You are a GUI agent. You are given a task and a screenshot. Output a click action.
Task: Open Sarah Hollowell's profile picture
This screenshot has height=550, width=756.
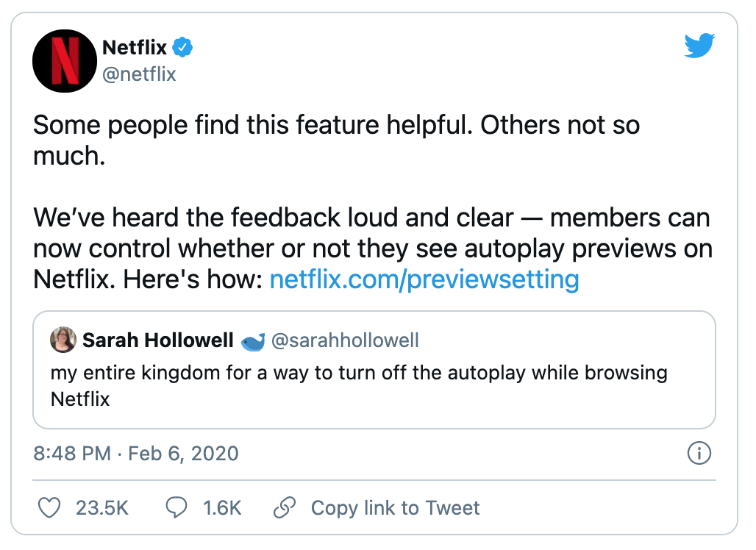click(63, 340)
